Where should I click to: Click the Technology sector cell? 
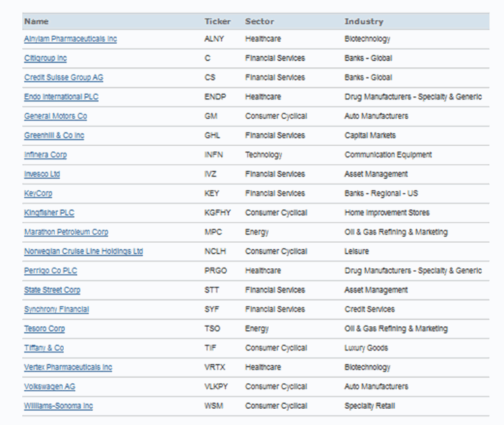point(263,155)
